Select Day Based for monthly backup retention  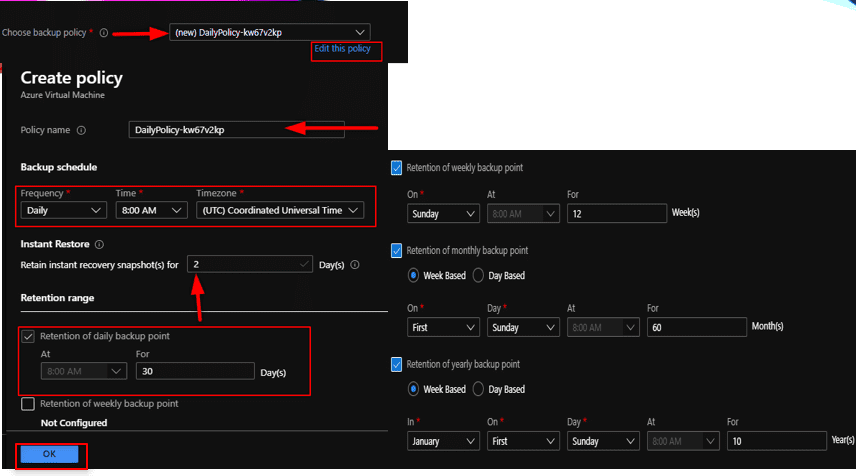pos(479,275)
